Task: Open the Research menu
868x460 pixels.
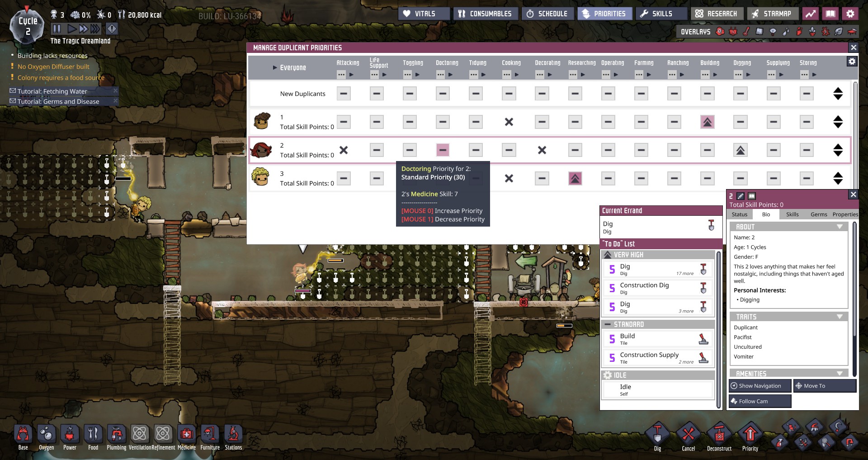Action: [x=717, y=14]
